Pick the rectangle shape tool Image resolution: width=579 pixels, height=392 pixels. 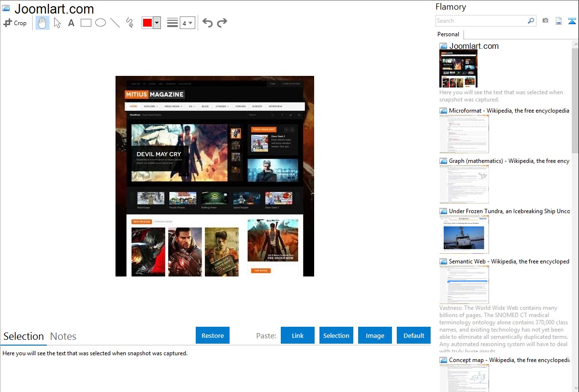pos(86,23)
